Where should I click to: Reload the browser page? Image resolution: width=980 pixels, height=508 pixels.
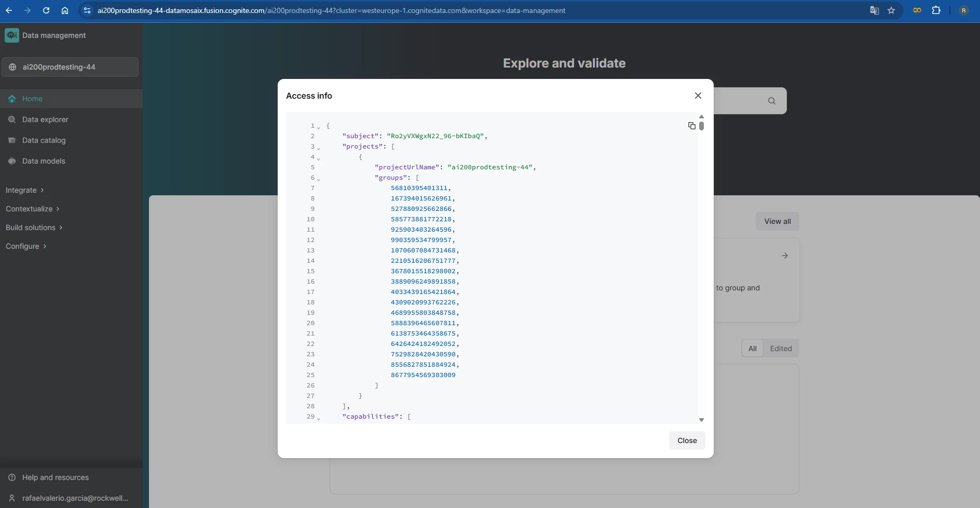(x=46, y=10)
